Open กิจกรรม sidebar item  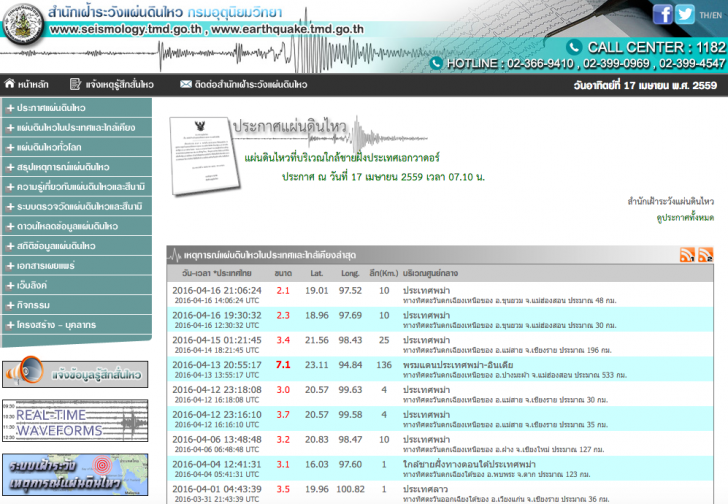tap(77, 305)
